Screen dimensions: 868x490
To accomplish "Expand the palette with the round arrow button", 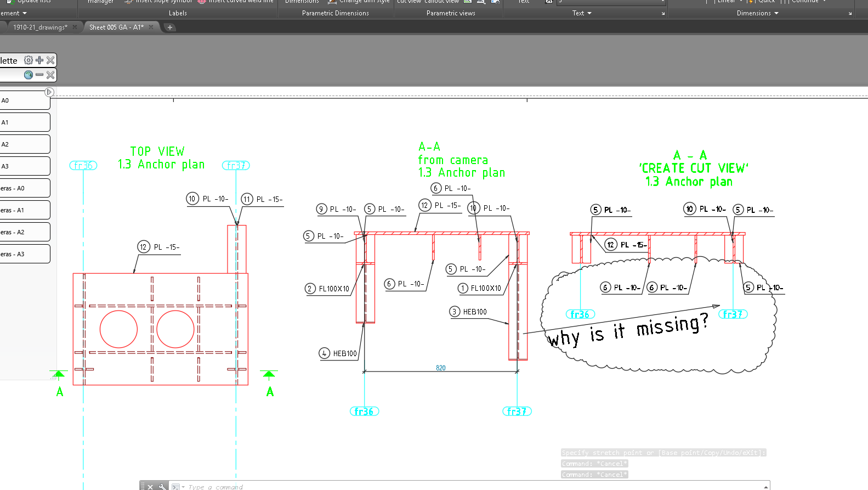I will pyautogui.click(x=49, y=92).
